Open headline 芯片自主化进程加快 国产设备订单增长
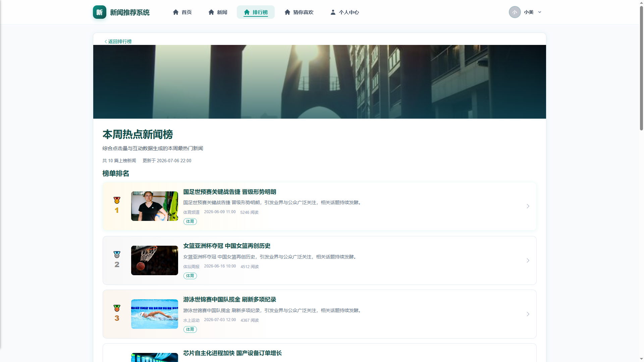 (232, 353)
